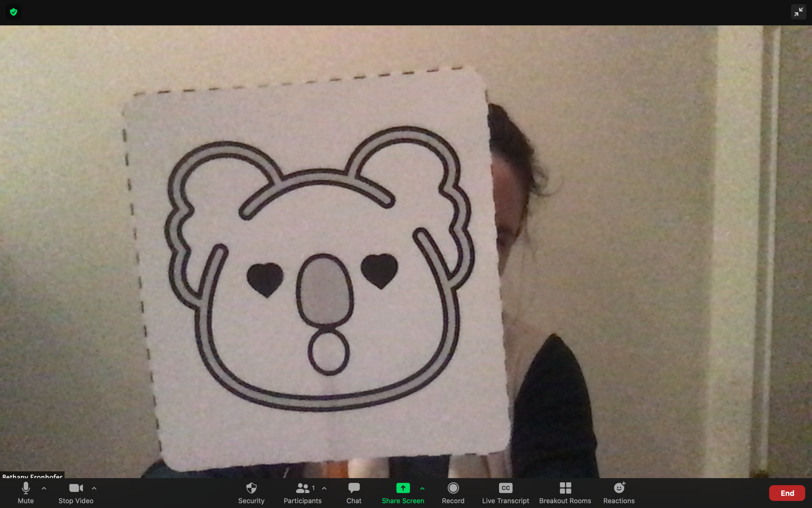Open the Security shield menu
812x508 pixels.
(x=251, y=488)
